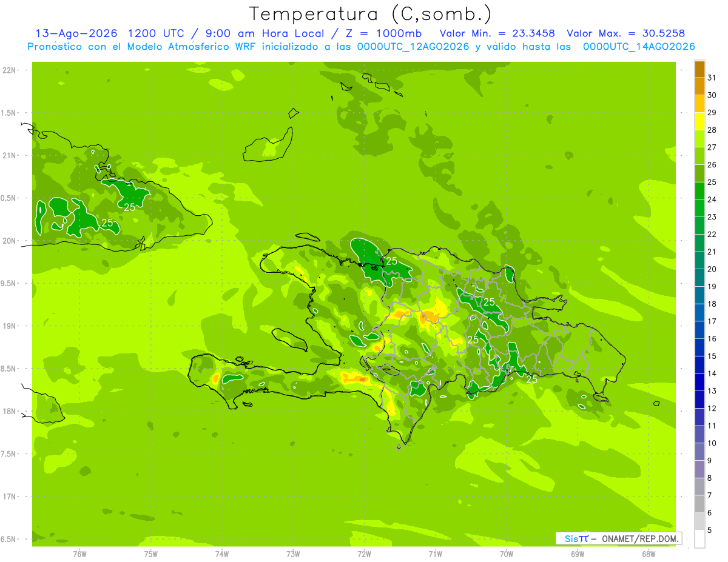This screenshot has height=562, width=728.
Task: Click the legend swatch between 29 and 30
Action: pos(699,104)
